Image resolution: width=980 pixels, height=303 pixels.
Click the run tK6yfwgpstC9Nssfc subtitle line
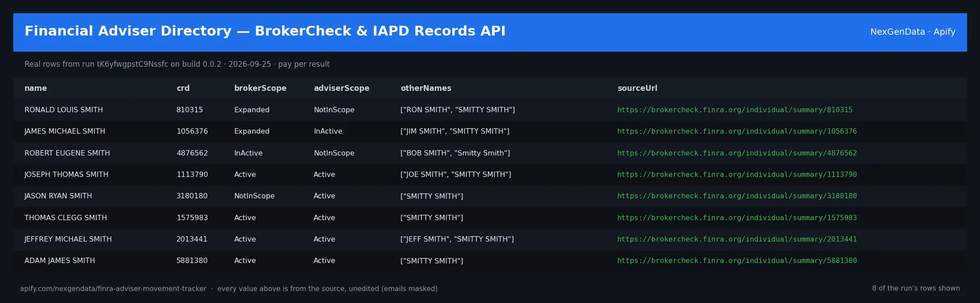[x=177, y=64]
